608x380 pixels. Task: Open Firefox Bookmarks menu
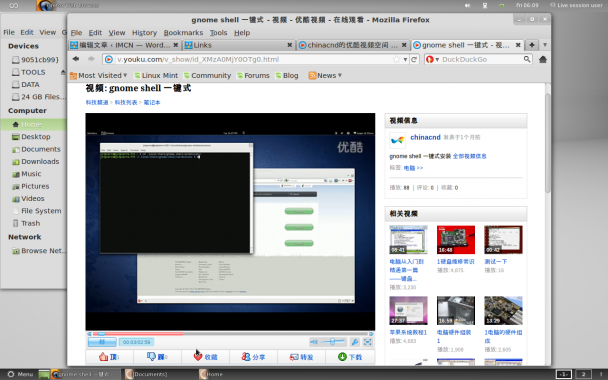pyautogui.click(x=183, y=33)
